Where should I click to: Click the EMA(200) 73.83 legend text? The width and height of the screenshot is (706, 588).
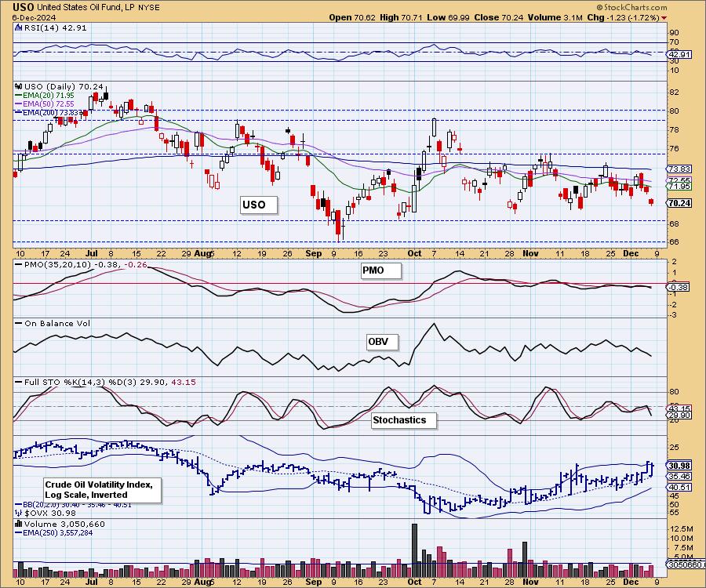coord(50,112)
